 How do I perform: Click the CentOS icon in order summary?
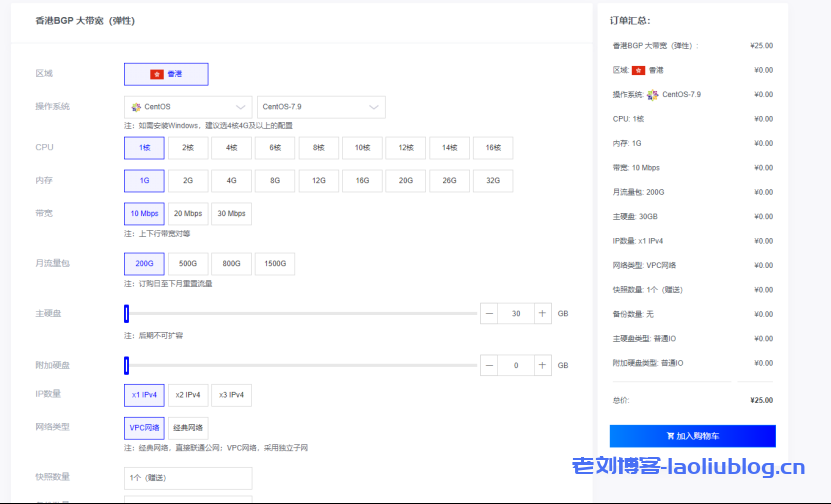point(652,95)
